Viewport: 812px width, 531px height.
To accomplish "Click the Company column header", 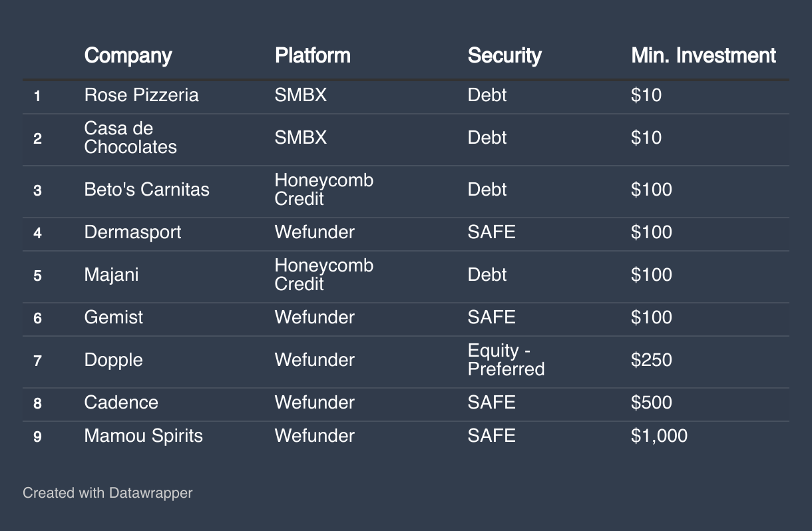I will (128, 55).
